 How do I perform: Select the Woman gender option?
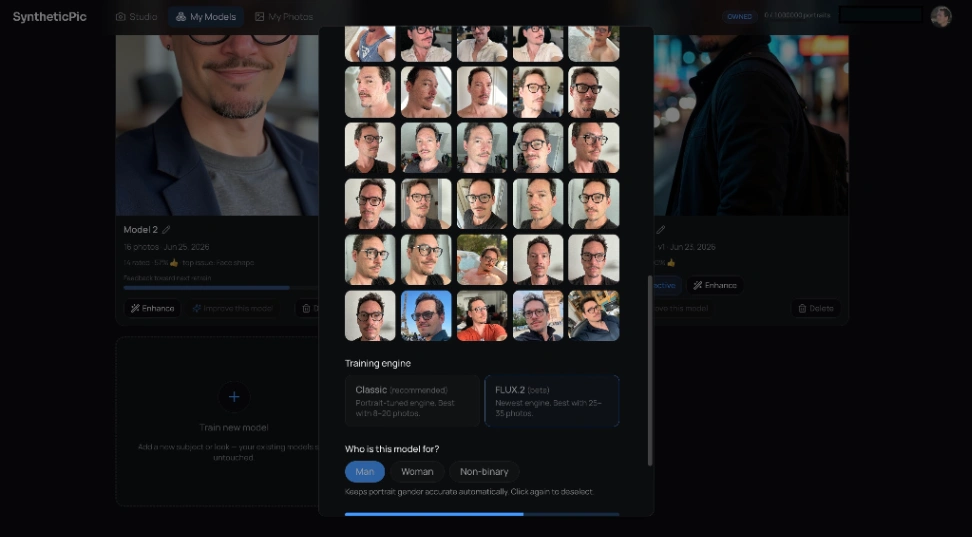(417, 472)
